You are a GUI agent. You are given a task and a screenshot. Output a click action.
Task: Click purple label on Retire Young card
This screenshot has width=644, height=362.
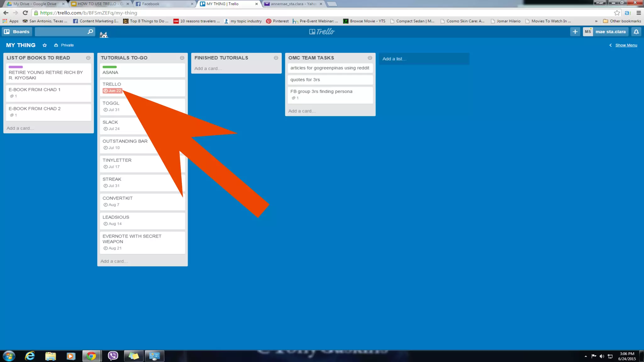16,67
